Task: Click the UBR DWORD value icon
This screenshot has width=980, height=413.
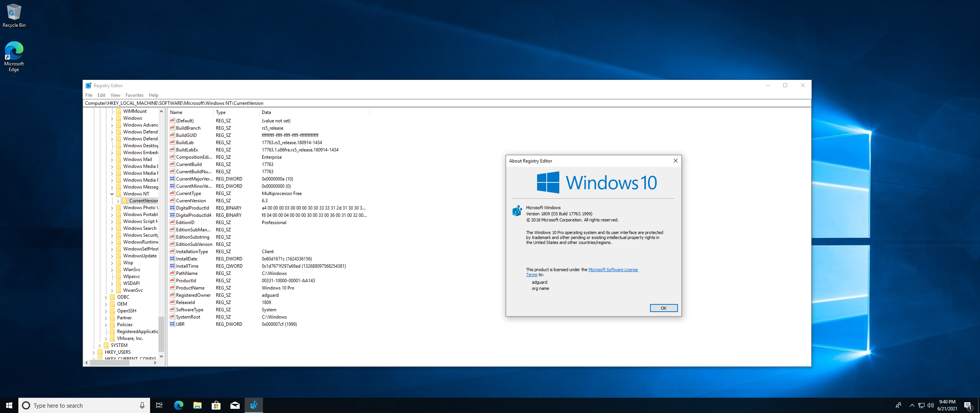Action: click(x=172, y=324)
